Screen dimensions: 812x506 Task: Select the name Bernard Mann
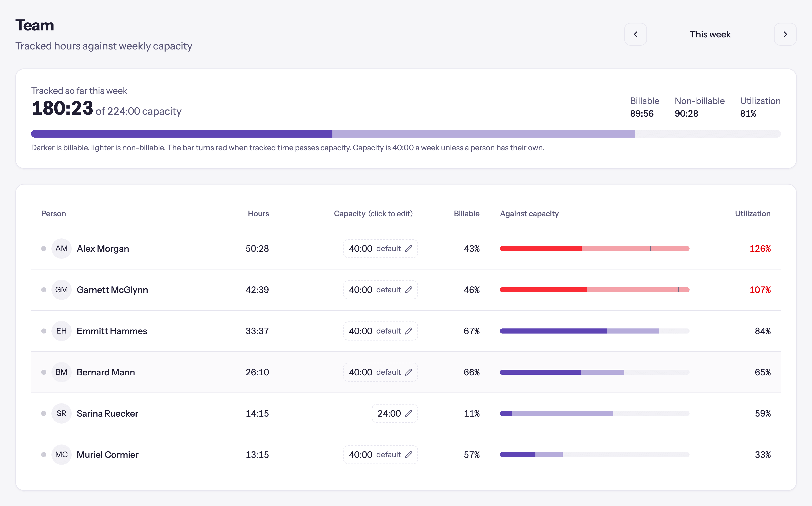point(106,372)
